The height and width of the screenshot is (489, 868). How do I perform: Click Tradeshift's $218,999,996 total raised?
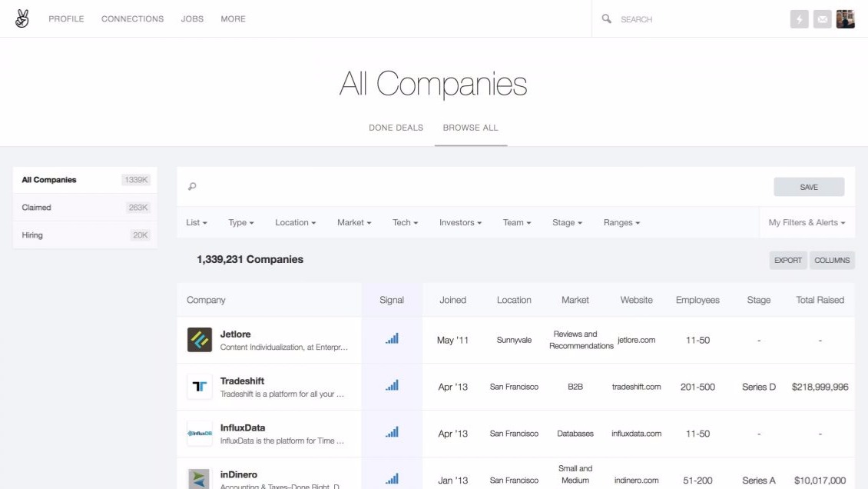pos(820,387)
